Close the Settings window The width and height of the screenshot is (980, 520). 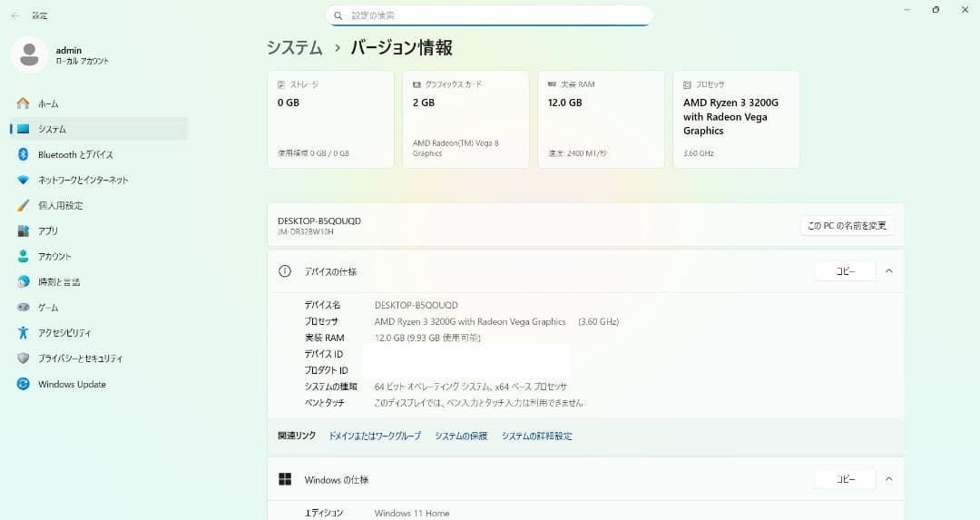965,10
